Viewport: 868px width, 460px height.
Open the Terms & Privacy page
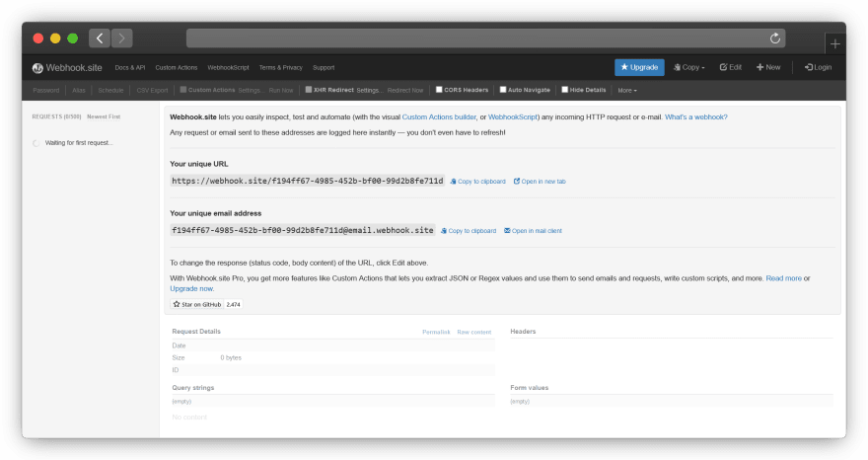click(281, 67)
